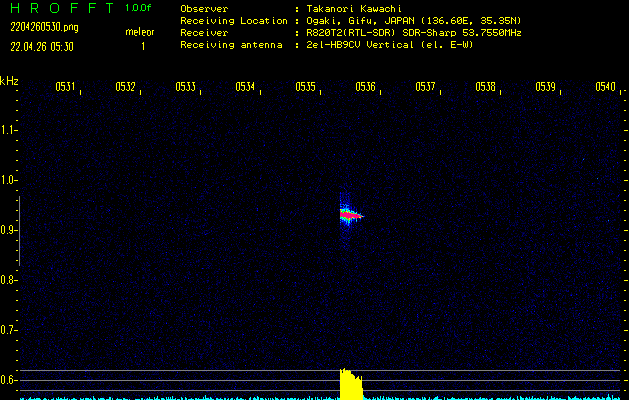Click the 0538 time marker

click(485, 87)
